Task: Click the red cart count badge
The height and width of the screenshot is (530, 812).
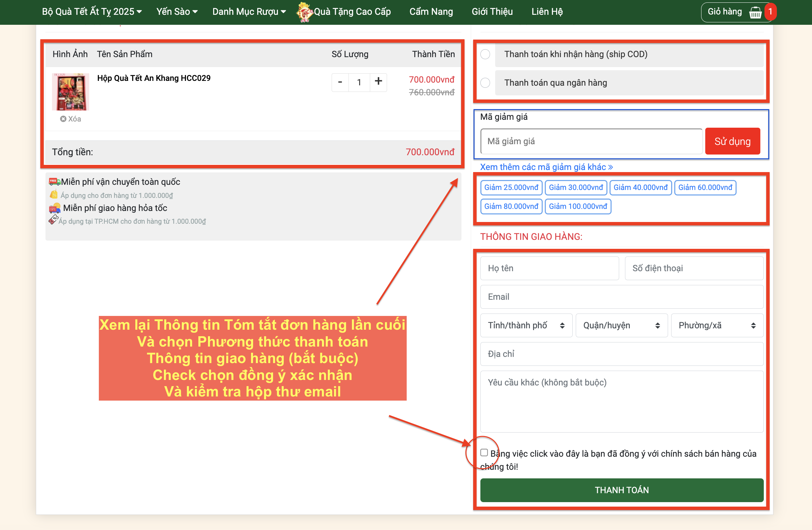Action: (x=770, y=12)
